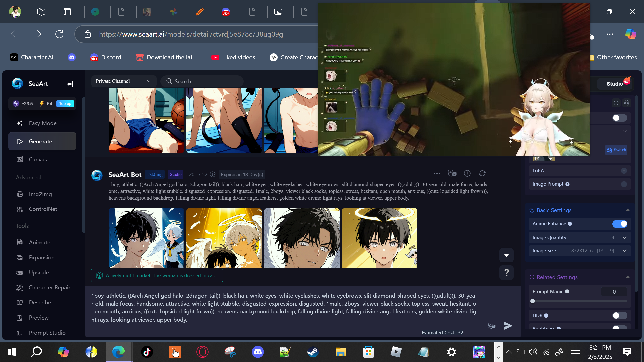Image resolution: width=644 pixels, height=362 pixels.
Task: Open Other favorites folder
Action: point(613,57)
